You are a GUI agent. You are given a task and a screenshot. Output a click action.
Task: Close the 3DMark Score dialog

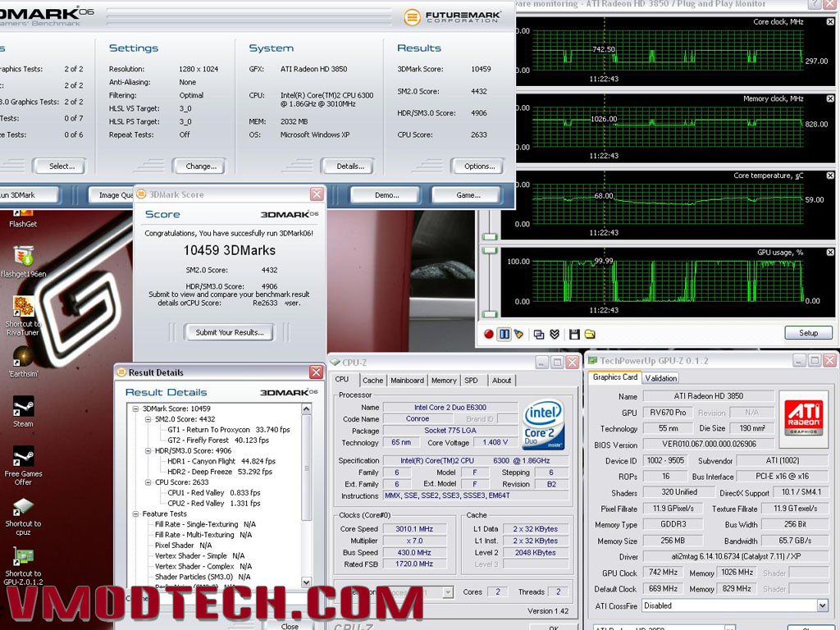coord(317,194)
